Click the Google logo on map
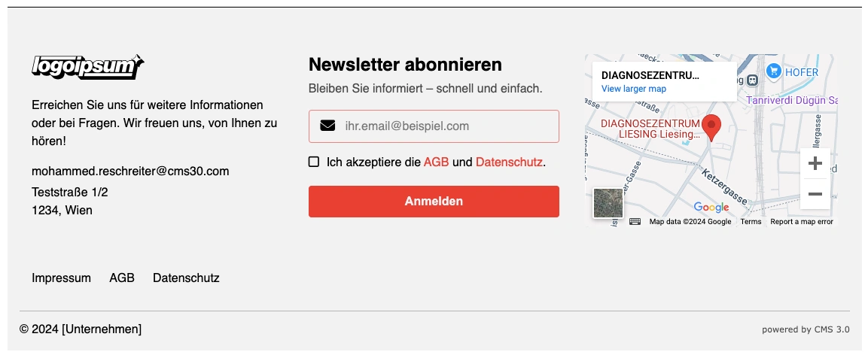 (711, 208)
